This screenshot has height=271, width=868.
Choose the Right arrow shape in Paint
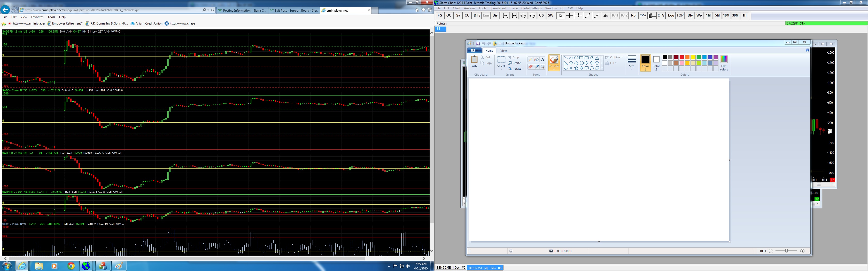point(587,63)
